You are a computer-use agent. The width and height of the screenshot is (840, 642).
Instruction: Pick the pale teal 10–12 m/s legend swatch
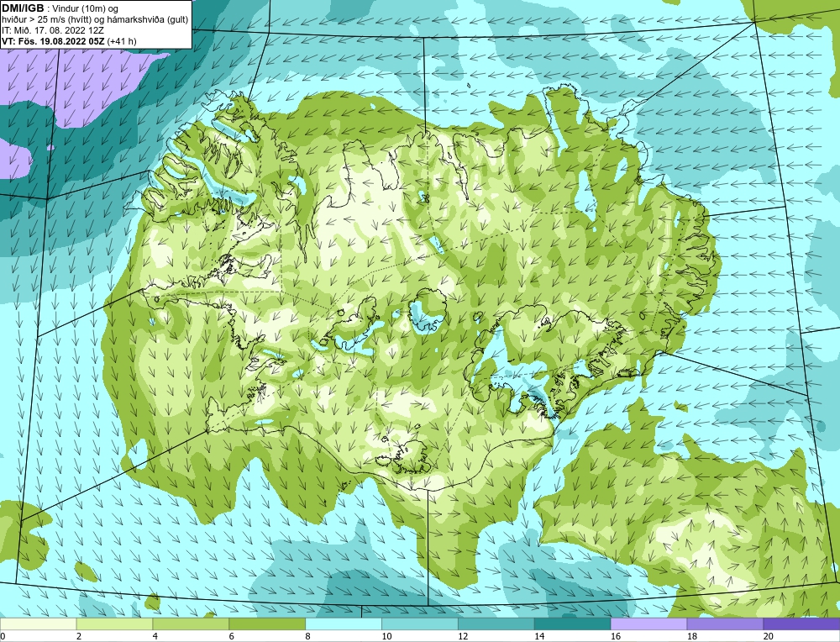click(x=420, y=624)
